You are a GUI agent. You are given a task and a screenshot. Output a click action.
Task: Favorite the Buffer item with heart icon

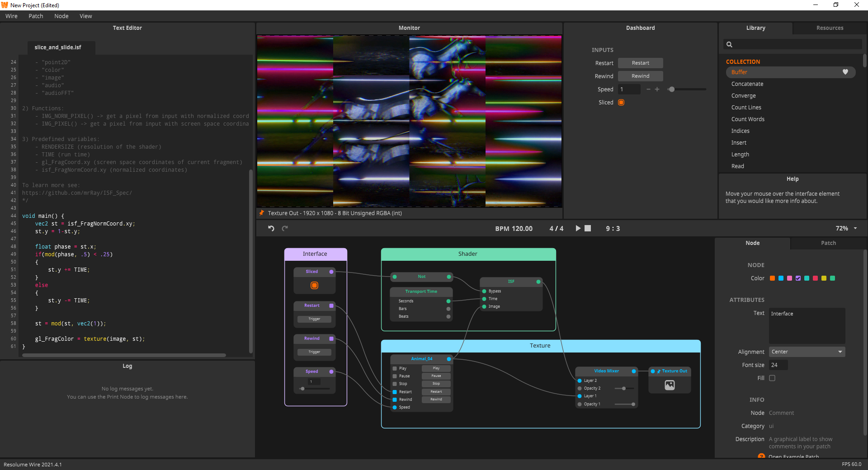[x=845, y=72]
